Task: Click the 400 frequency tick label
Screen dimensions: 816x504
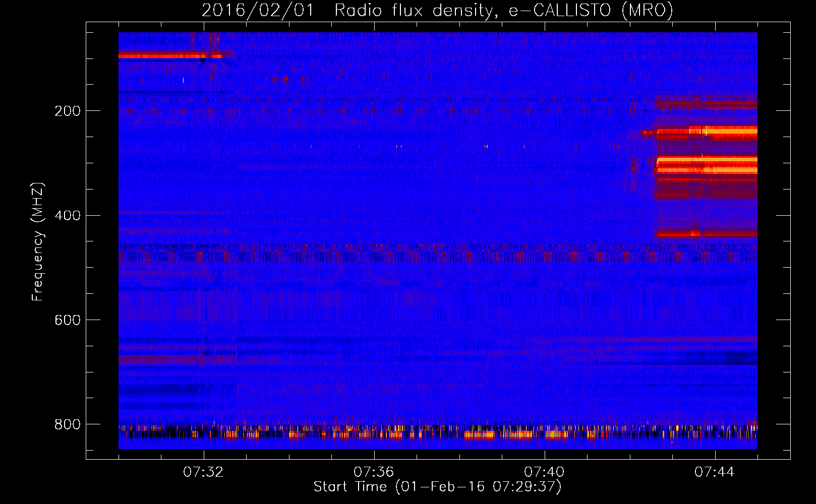Action: [x=67, y=216]
